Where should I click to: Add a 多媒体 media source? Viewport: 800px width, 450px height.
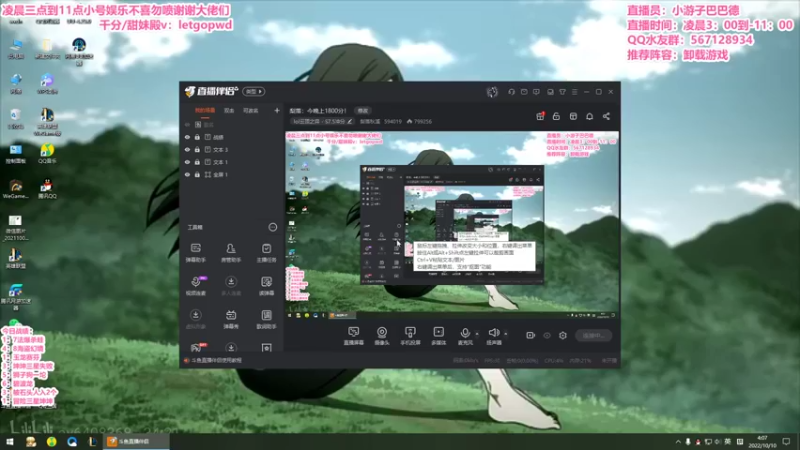[x=438, y=336]
